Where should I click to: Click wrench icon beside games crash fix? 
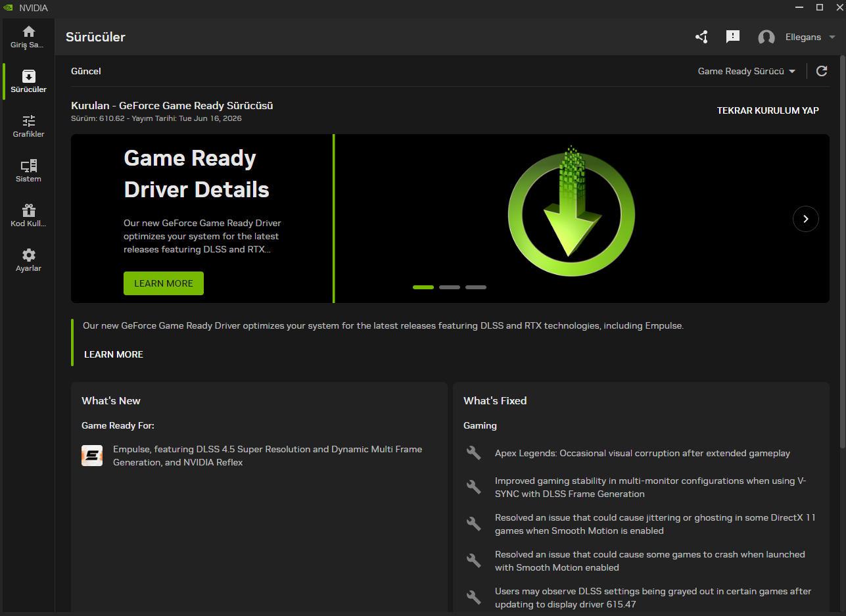coord(473,561)
